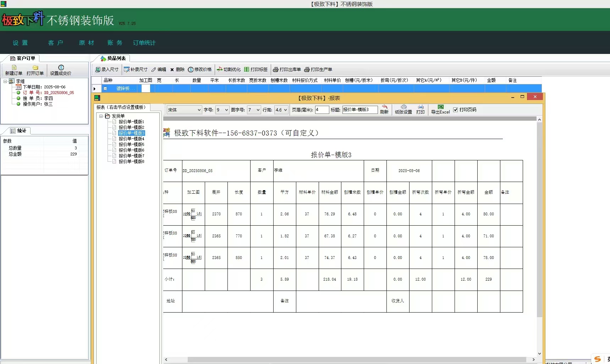The image size is (610, 364).
Task: Select the 报表 template tab in report window
Action: tap(121, 107)
